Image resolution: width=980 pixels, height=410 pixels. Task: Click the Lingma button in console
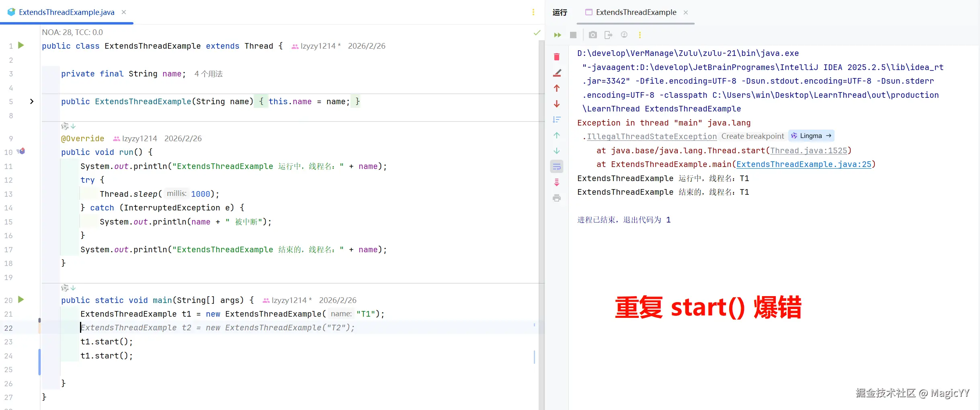pyautogui.click(x=811, y=136)
